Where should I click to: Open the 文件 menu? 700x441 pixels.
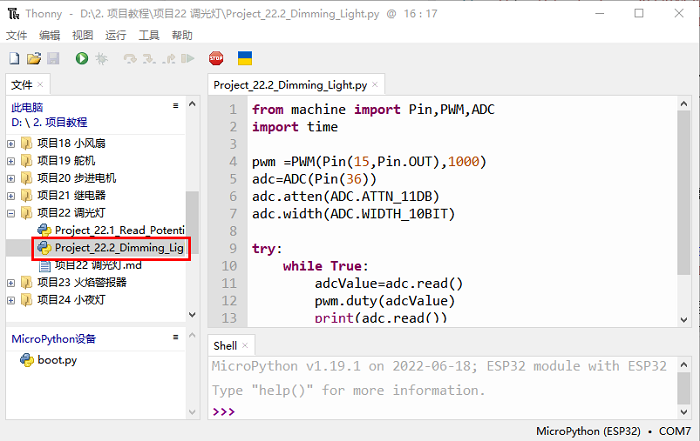[x=16, y=35]
